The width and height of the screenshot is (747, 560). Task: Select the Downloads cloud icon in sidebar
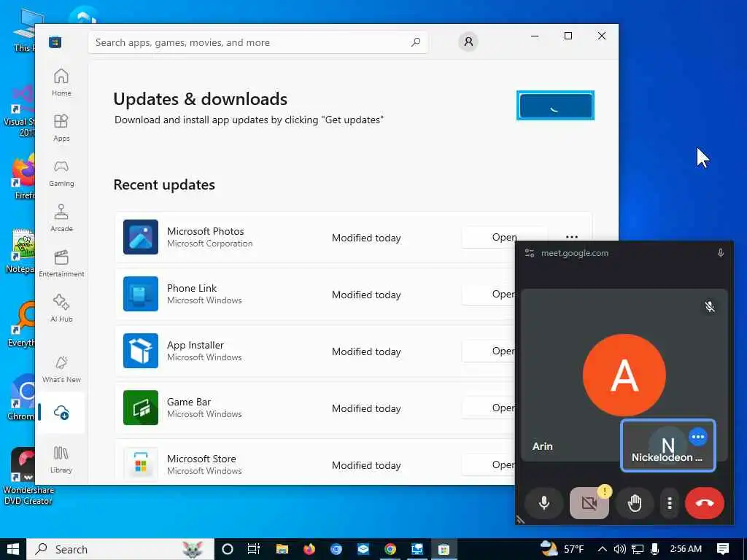click(61, 413)
